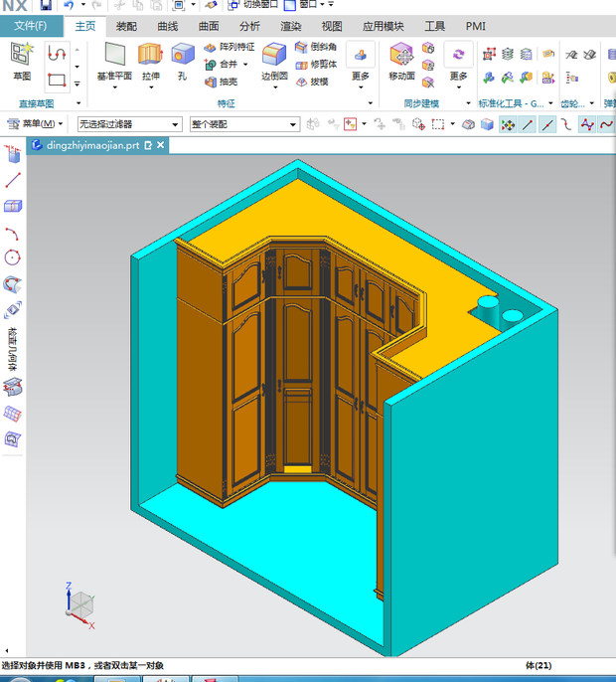The image size is (616, 682).
Task: Switch to the 装配 ribbon tab
Action: (126, 26)
